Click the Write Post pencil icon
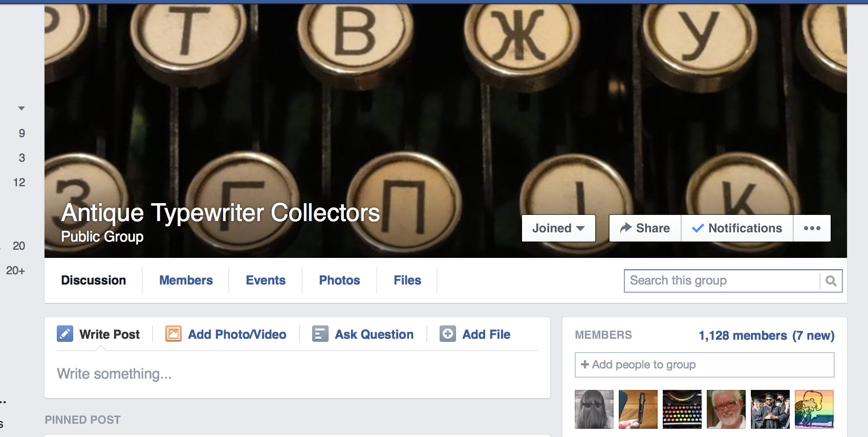The height and width of the screenshot is (437, 868). click(65, 334)
